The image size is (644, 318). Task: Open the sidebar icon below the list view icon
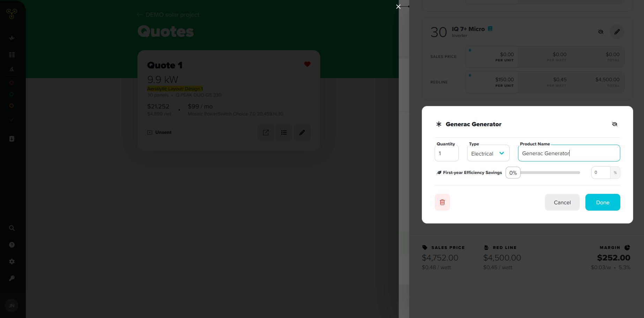point(12,69)
